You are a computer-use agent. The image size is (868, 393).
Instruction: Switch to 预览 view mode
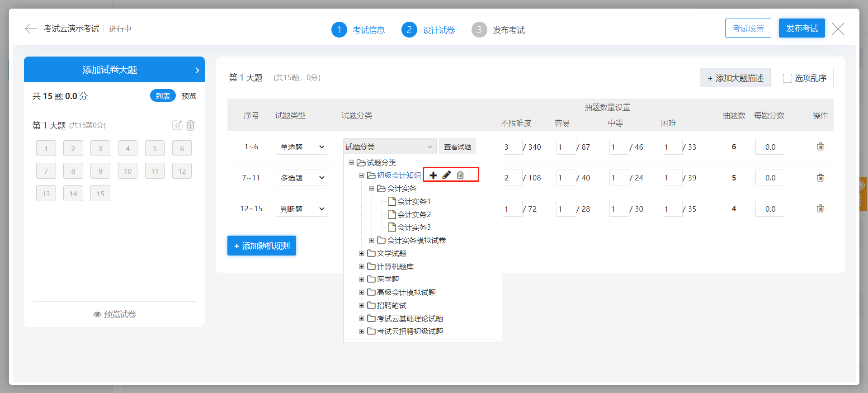(x=189, y=96)
